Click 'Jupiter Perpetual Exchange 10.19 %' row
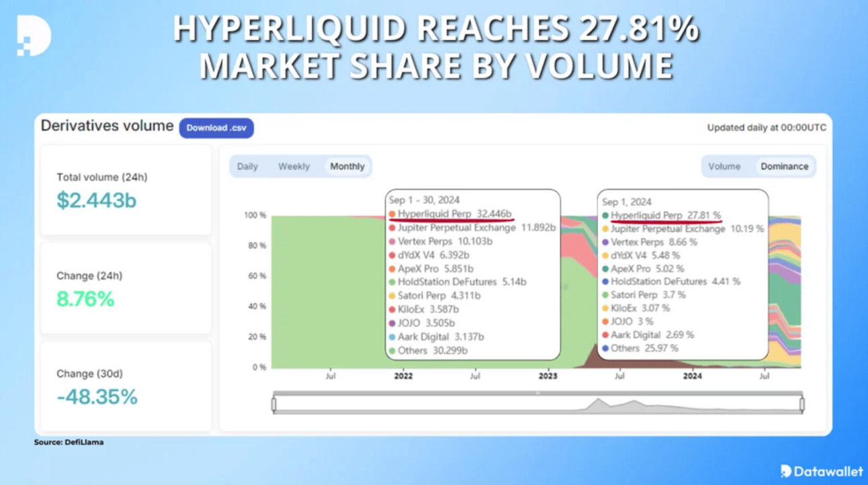Image resolution: width=868 pixels, height=485 pixels. pyautogui.click(x=683, y=228)
